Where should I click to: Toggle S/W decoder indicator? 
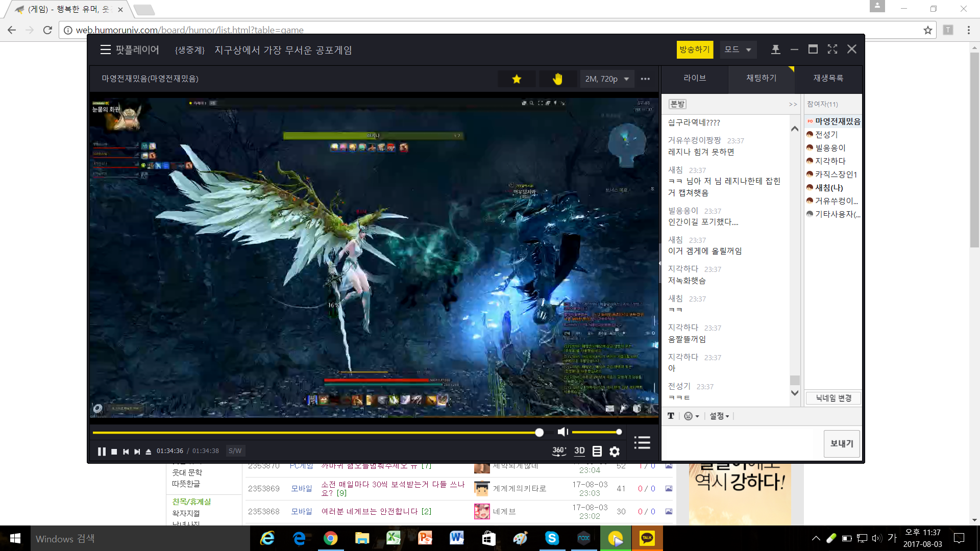tap(235, 451)
